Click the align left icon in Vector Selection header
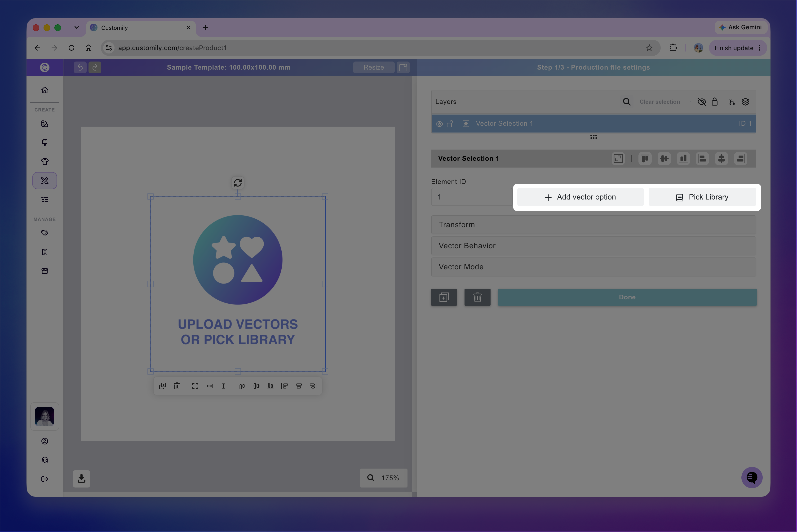797x532 pixels. pyautogui.click(x=702, y=159)
